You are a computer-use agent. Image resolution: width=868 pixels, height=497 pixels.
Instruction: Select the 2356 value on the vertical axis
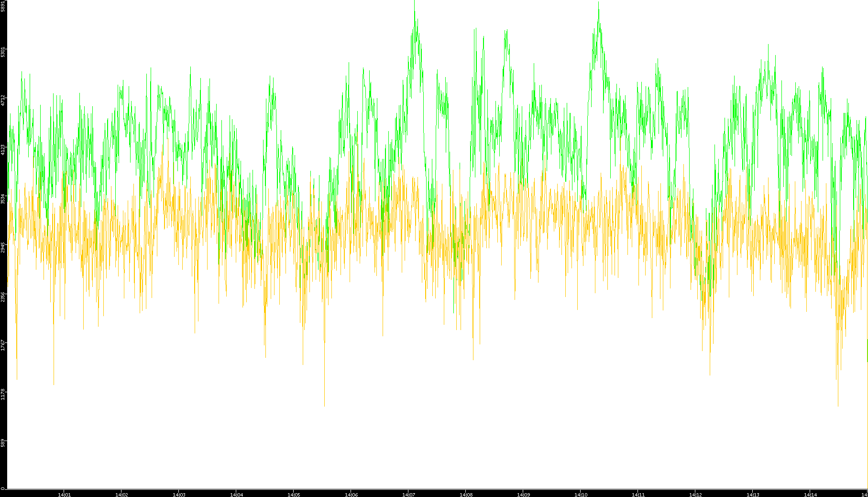[x=3, y=297]
